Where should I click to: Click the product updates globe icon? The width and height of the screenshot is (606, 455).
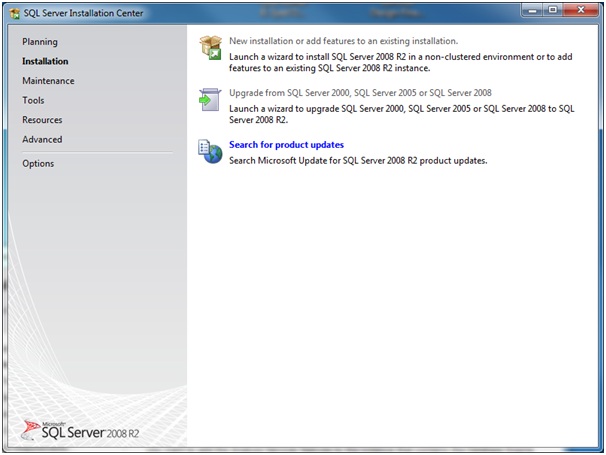click(210, 152)
